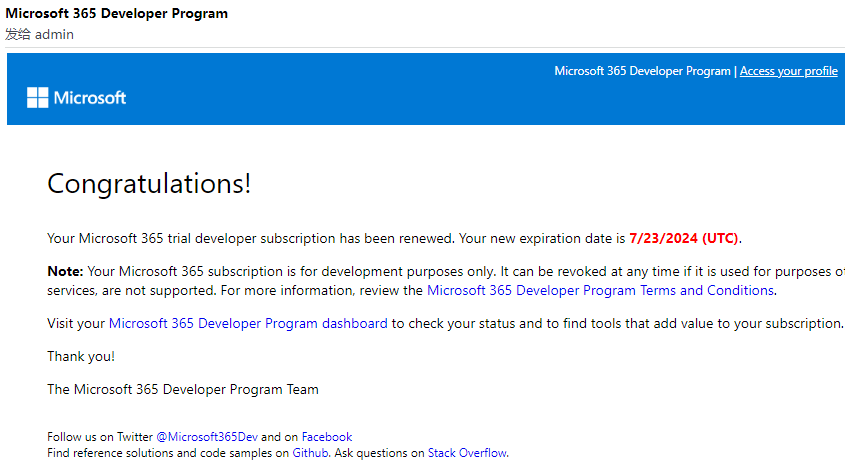Open the Github link
The height and width of the screenshot is (466, 845).
click(x=310, y=453)
